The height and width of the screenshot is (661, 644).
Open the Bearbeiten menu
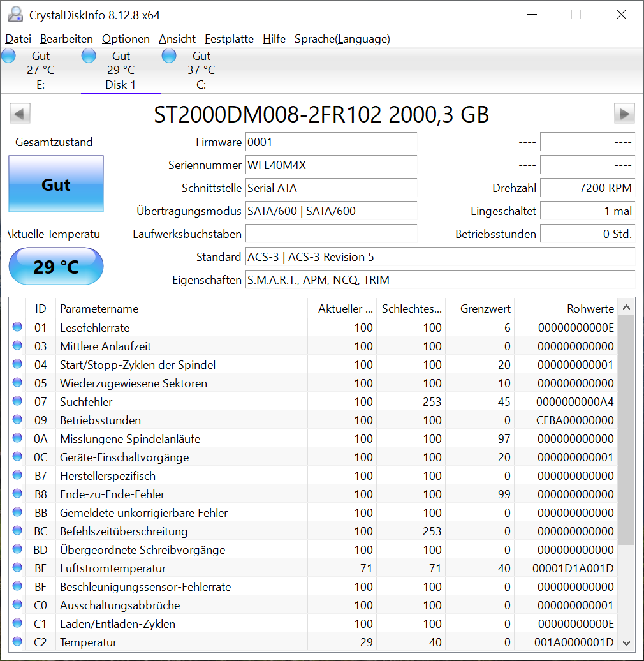click(66, 39)
